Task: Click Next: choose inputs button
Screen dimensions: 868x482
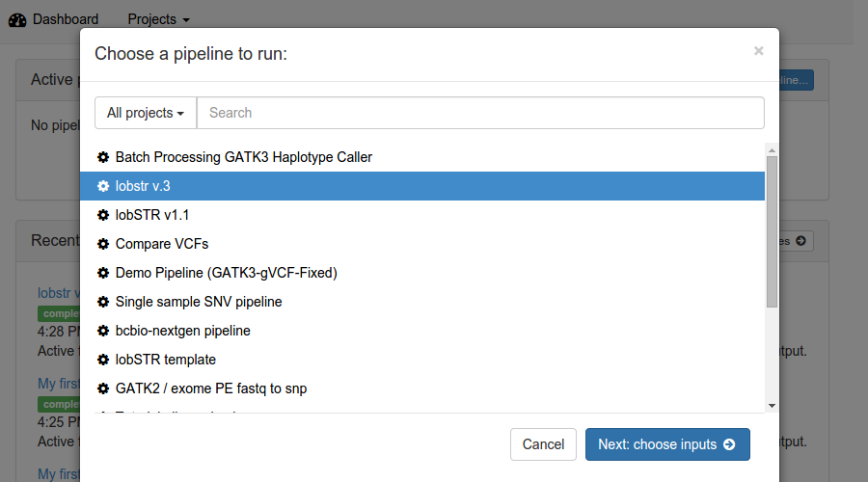Action: pos(667,444)
